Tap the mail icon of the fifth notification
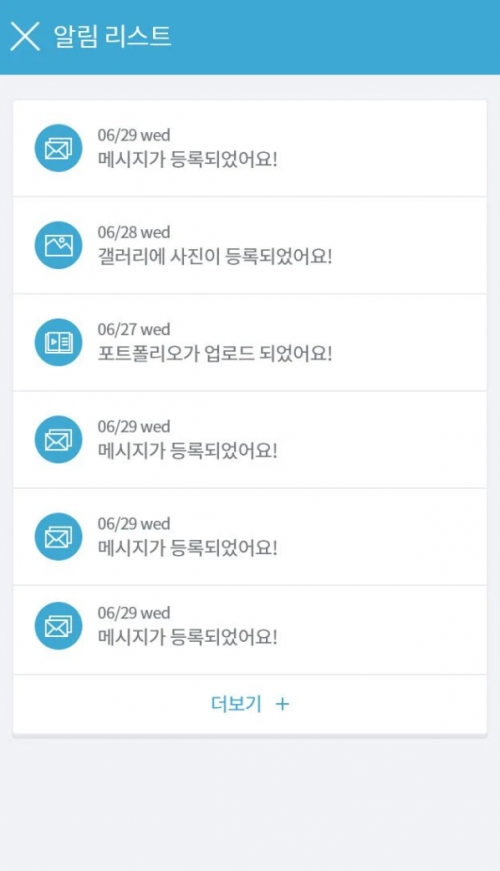500x871 pixels. tap(58, 537)
